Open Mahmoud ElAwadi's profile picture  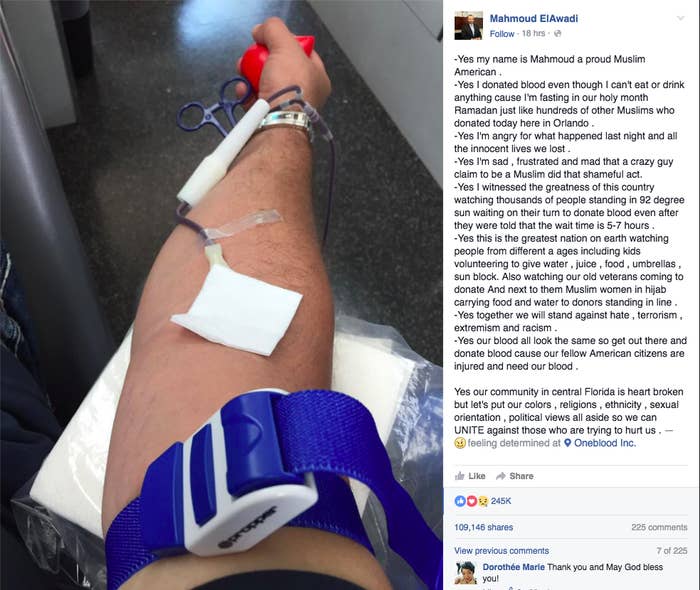pos(468,26)
